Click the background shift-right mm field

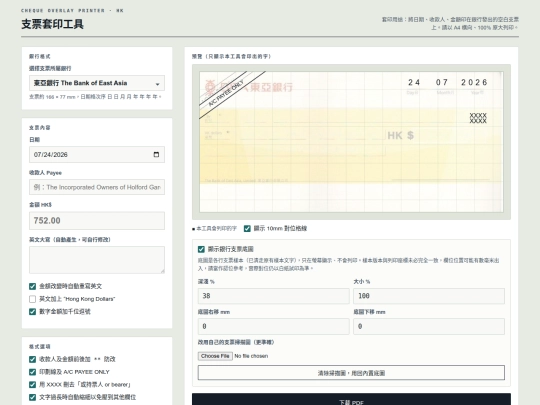coord(273,326)
